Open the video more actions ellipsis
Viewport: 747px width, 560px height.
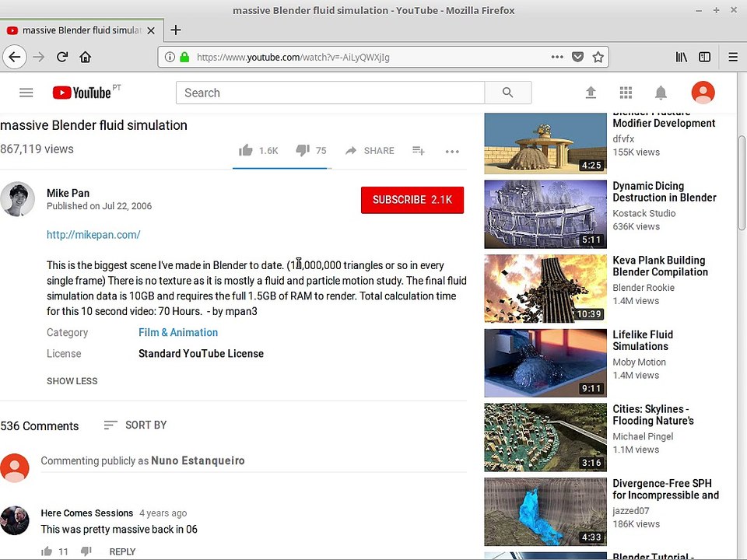pyautogui.click(x=452, y=152)
